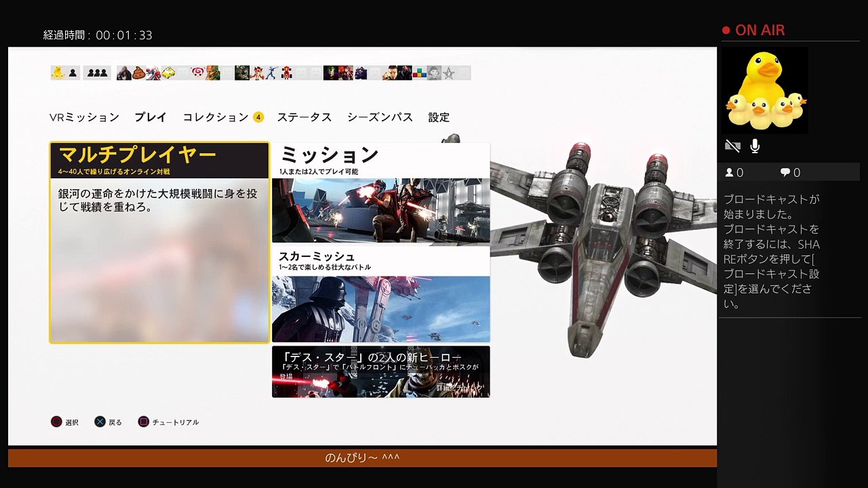Click the three-person party icon

tap(97, 73)
